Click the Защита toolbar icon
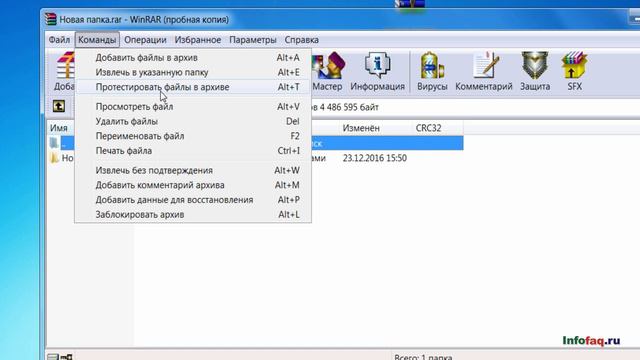 535,71
